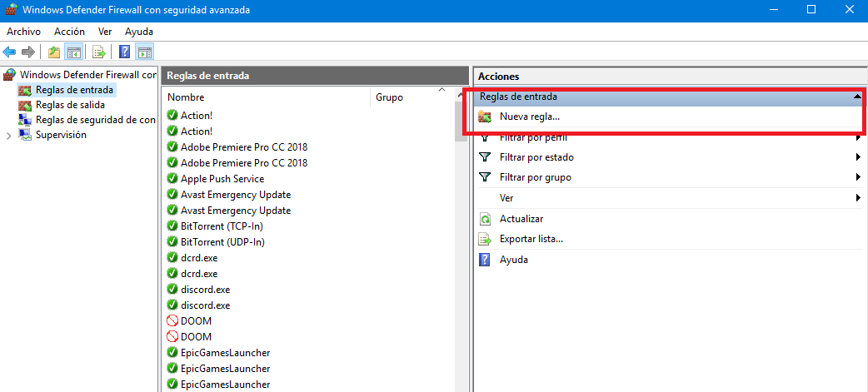Viewport: 868px width, 392px height.
Task: Toggle the Action pane toolbar icon
Action: point(144,52)
